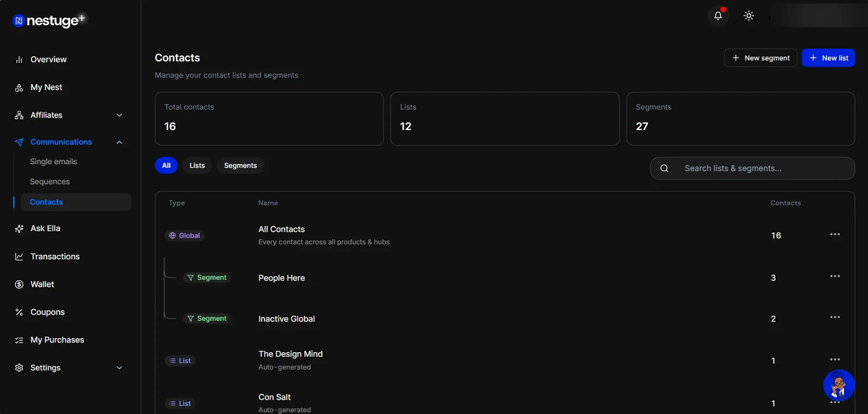This screenshot has height=414, width=868.
Task: Switch to the Lists filter tab
Action: tap(197, 165)
